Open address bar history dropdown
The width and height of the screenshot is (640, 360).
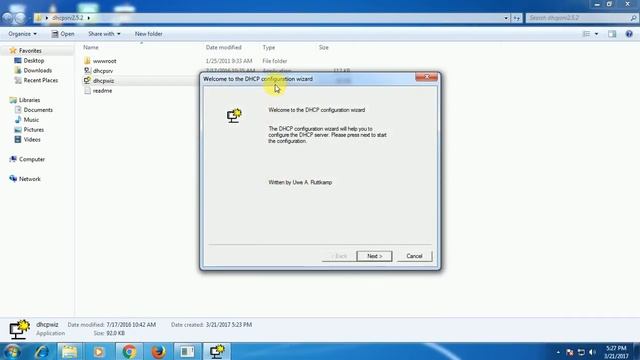[x=506, y=18]
